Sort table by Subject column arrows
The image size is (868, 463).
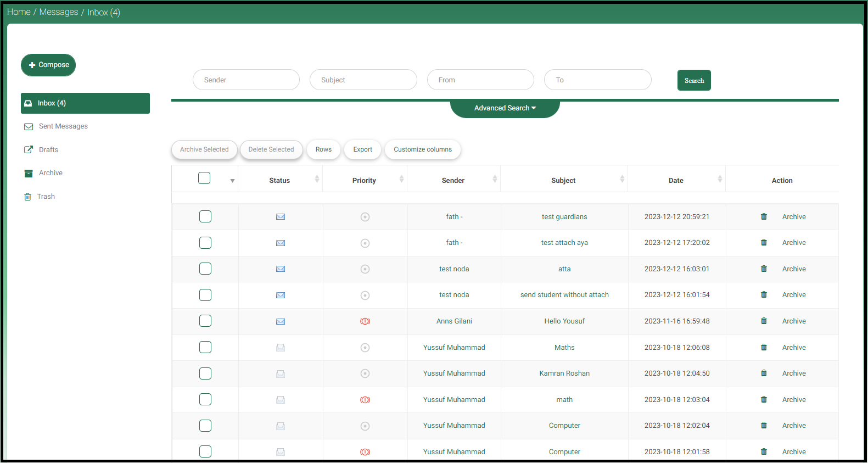pyautogui.click(x=622, y=179)
